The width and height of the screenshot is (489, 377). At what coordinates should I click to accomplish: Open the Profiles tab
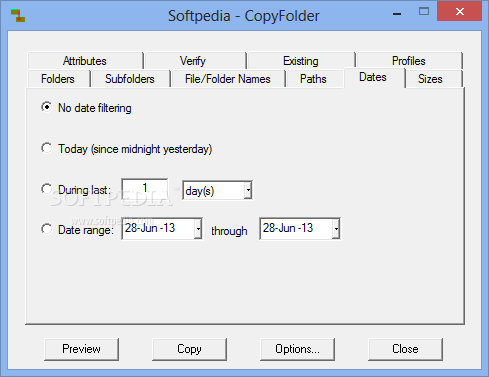(409, 61)
